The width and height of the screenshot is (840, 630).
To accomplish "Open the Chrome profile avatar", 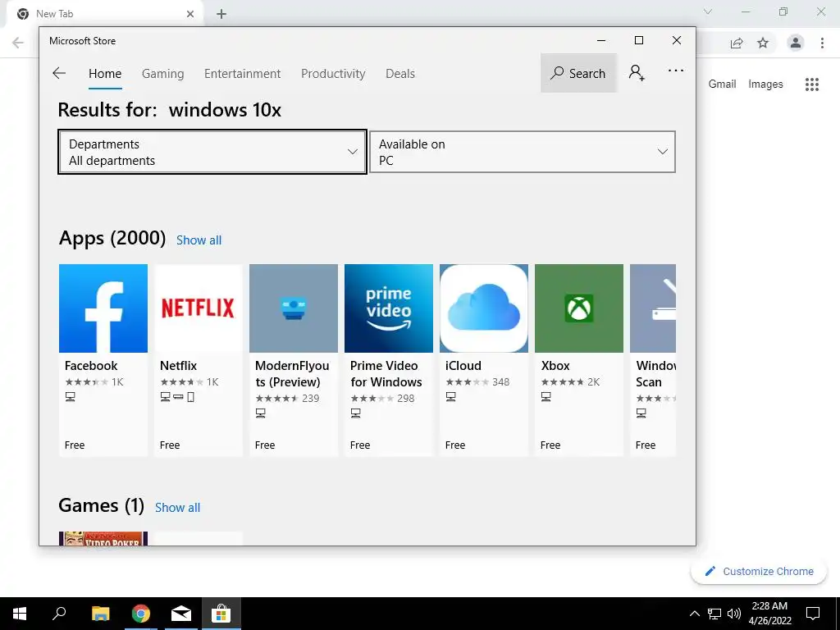I will 796,43.
